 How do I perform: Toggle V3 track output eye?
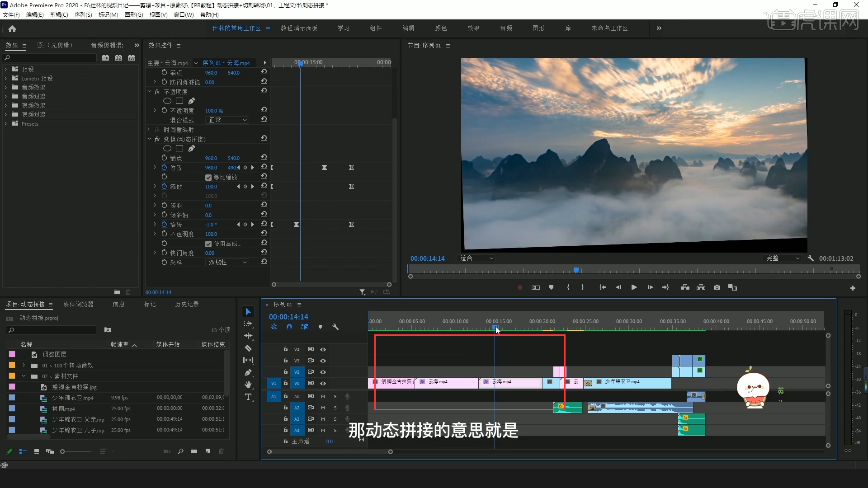323,361
